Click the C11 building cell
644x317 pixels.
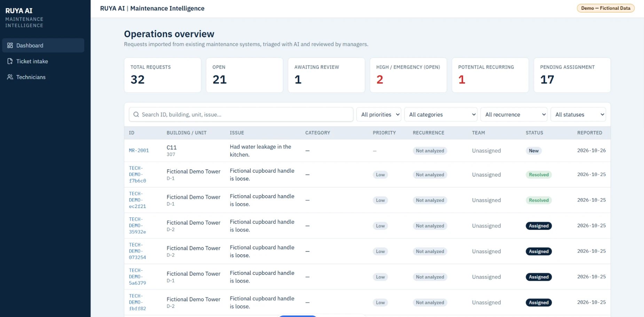(x=172, y=148)
